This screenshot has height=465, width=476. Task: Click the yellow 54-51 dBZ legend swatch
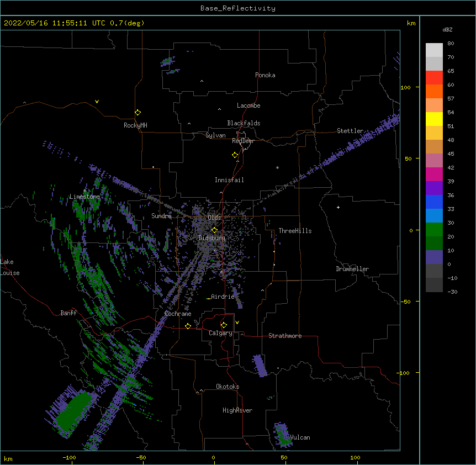(x=434, y=119)
